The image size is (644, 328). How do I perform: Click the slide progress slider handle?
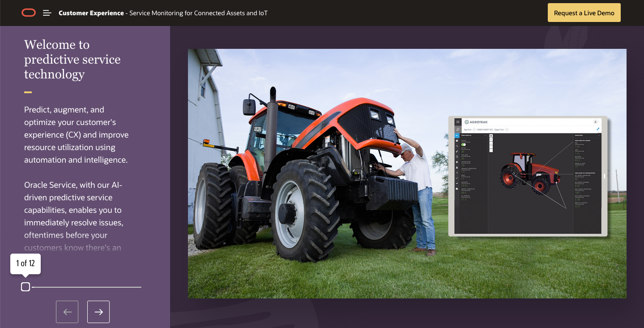coord(26,287)
